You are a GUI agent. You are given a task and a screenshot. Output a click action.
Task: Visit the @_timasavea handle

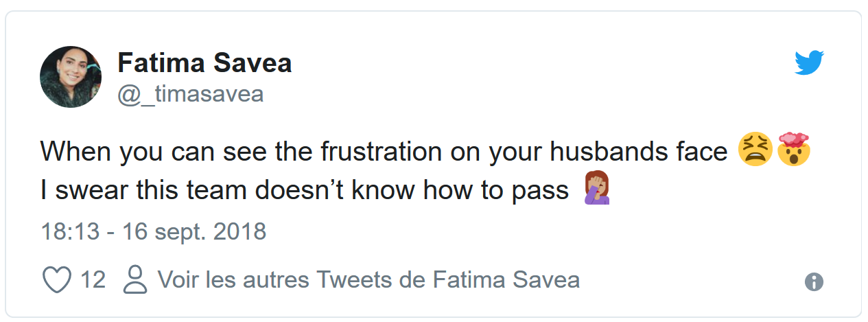point(190,93)
